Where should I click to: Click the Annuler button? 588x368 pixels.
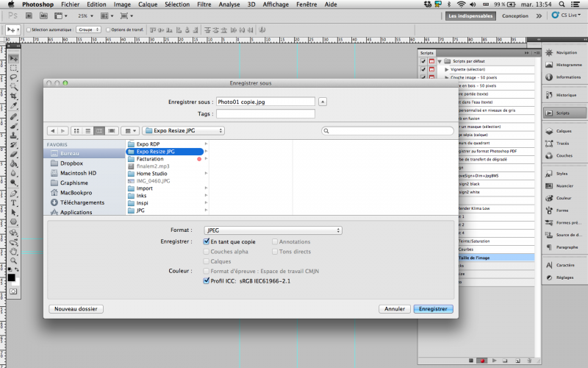coord(395,308)
